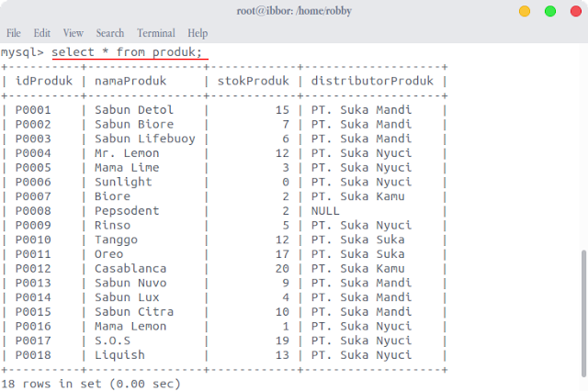Click the P0007 id cell
Image resolution: width=588 pixels, height=391 pixels.
[x=33, y=196]
